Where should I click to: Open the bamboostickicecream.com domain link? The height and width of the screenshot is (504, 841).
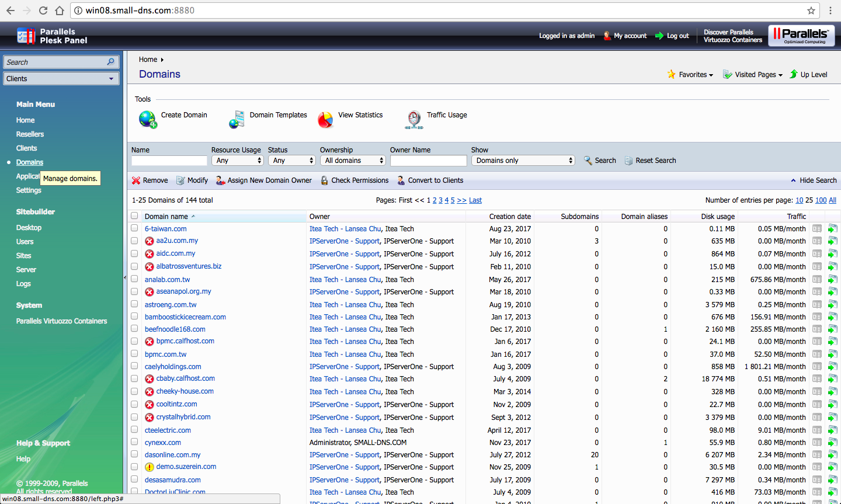[x=185, y=317]
